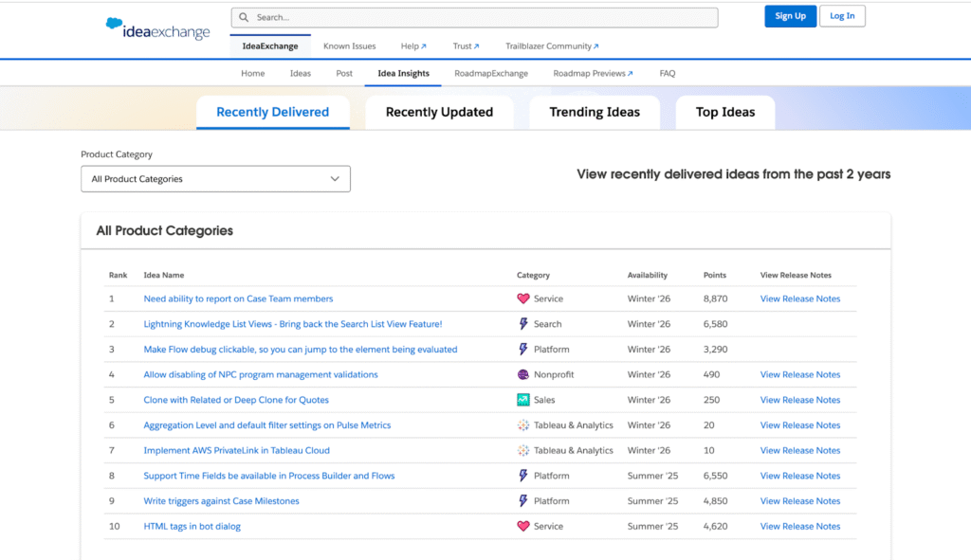The width and height of the screenshot is (971, 560).
Task: Open the Product Category dropdown
Action: click(215, 179)
